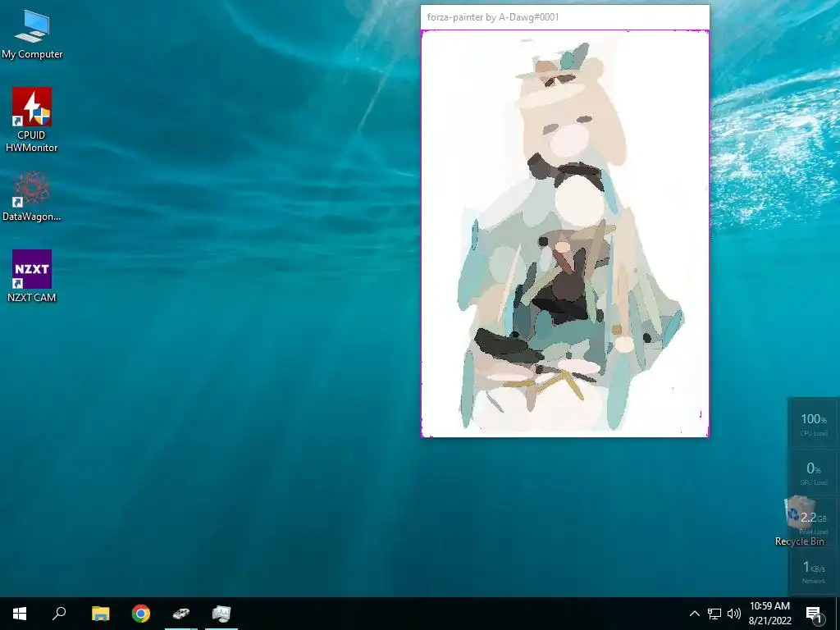Click the painted image in forza-painter canvas
This screenshot has height=630, width=840.
pos(565,234)
